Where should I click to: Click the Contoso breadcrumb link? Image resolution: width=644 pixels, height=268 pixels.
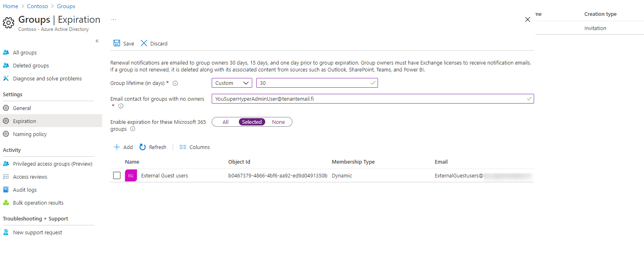coord(37,6)
